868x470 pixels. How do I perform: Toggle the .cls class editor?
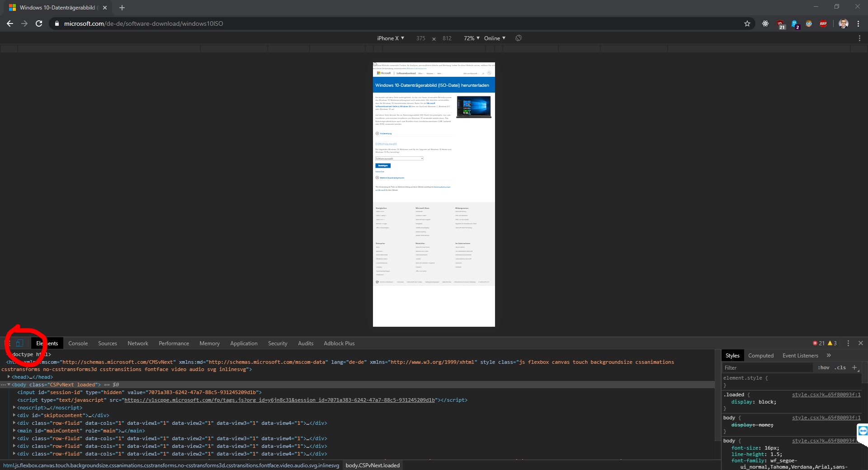click(841, 368)
